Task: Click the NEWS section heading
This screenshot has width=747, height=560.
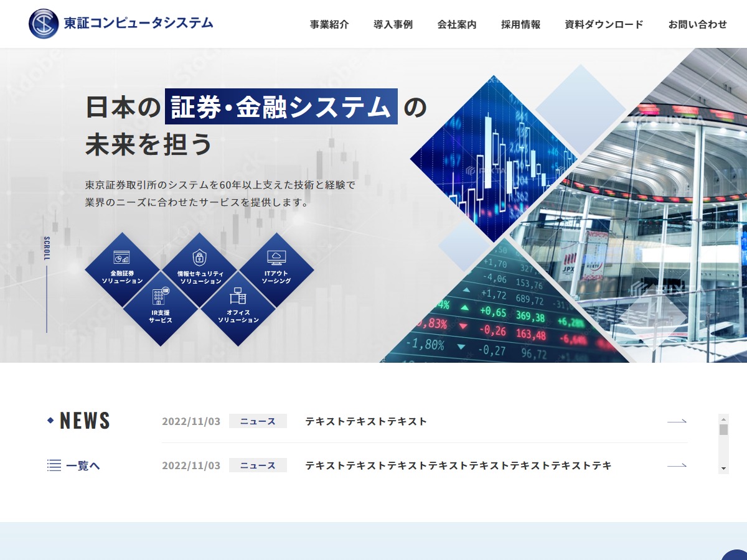Action: tap(85, 421)
